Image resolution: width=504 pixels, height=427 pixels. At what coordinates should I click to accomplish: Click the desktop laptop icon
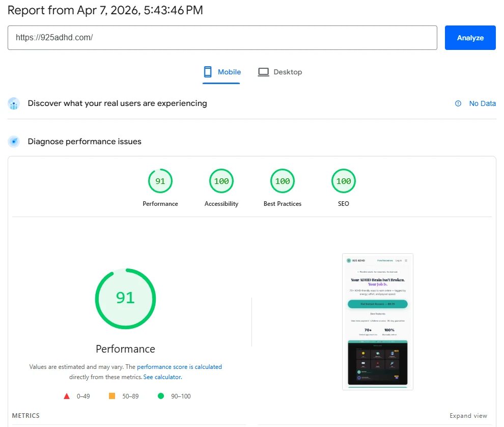pyautogui.click(x=263, y=72)
